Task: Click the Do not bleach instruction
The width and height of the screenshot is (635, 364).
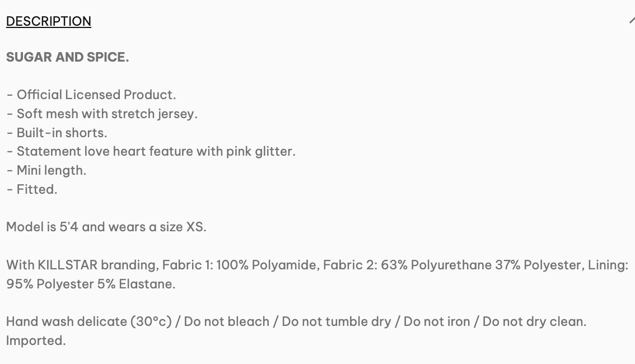Action: pyautogui.click(x=227, y=322)
